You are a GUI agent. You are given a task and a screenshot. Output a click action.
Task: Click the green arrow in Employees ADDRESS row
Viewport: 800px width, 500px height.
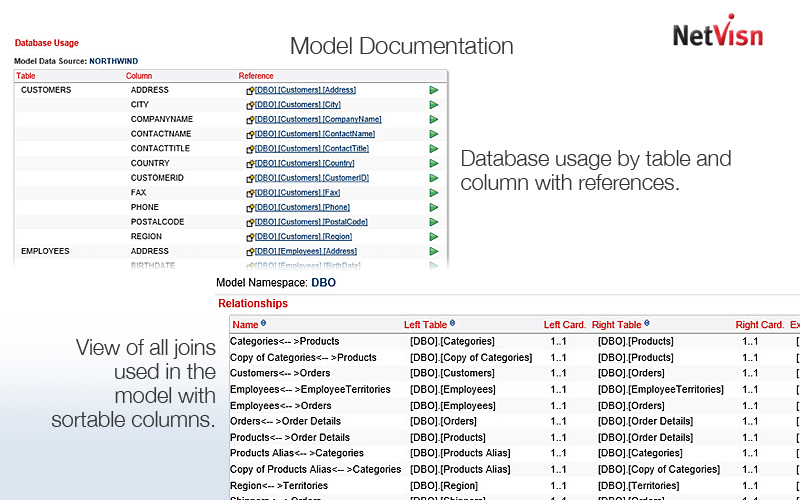coord(434,252)
